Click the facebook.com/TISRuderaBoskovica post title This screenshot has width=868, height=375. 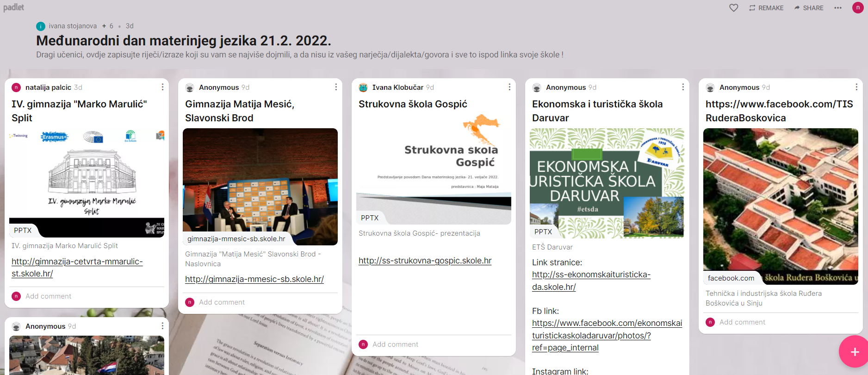(x=779, y=111)
